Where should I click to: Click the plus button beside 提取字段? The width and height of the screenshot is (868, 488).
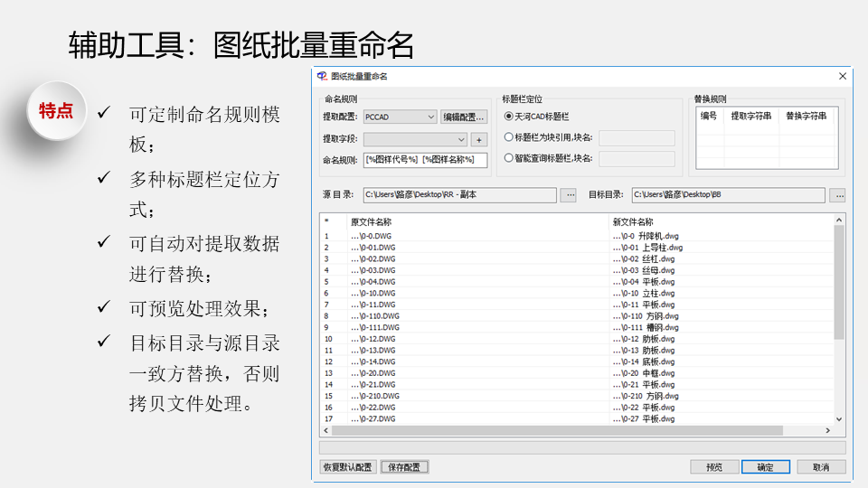coord(479,139)
